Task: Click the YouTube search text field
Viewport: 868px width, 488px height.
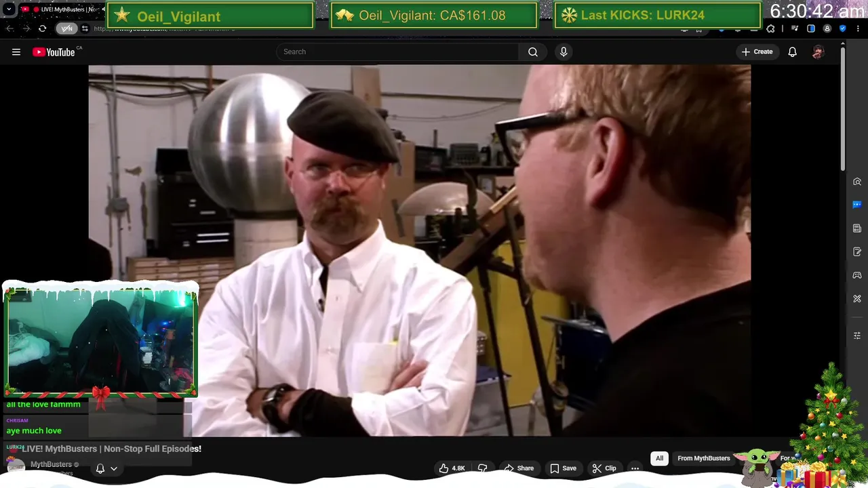Action: point(397,52)
